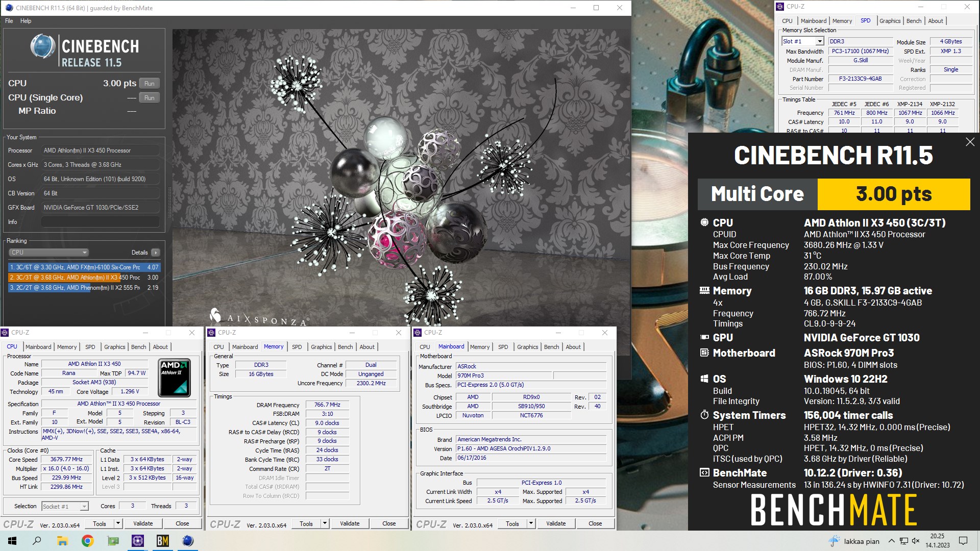Select Memory tab in top-right CPU-Z window
The height and width of the screenshot is (551, 980).
pyautogui.click(x=842, y=21)
